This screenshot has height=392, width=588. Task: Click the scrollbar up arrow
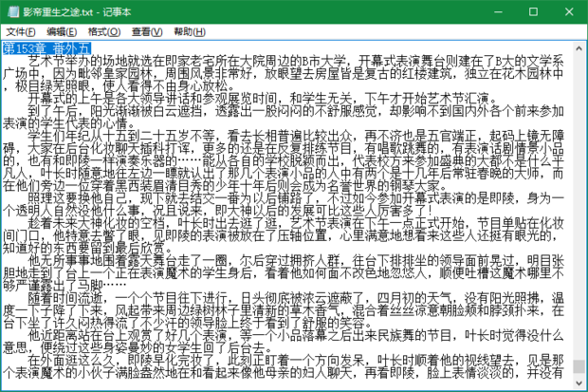point(579,48)
